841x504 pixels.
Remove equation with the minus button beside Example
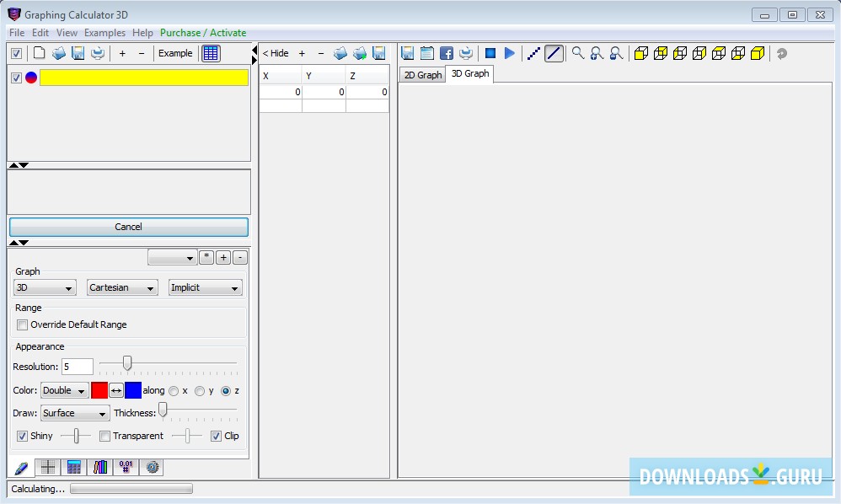(x=142, y=53)
